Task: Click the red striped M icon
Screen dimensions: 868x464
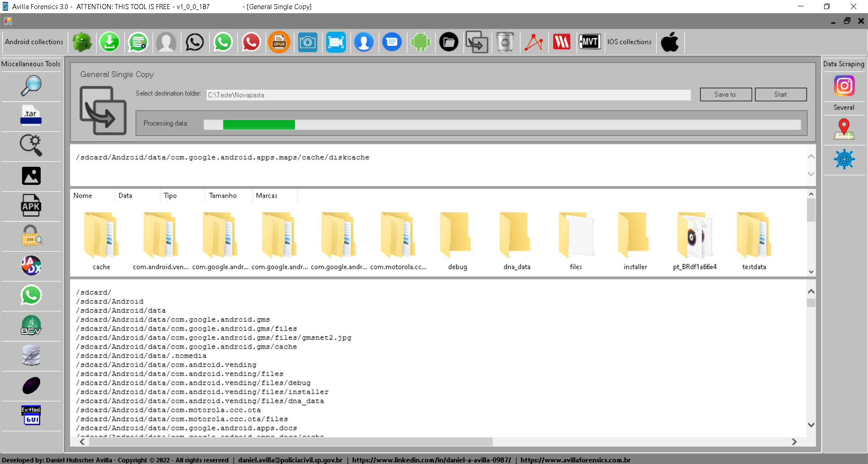Action: pos(561,42)
